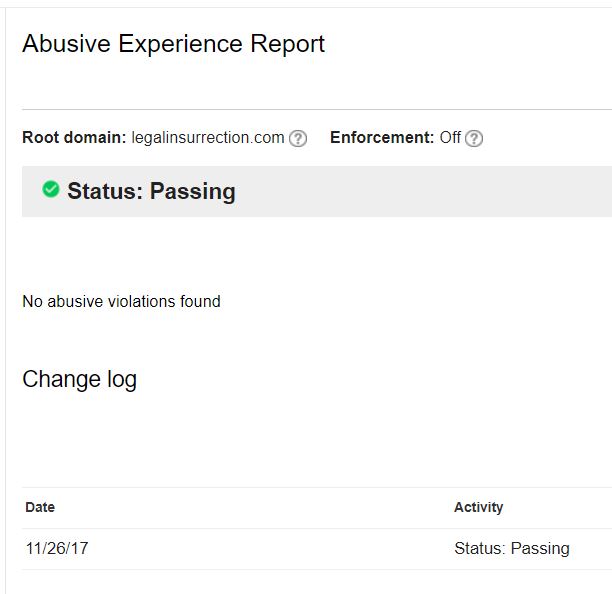The width and height of the screenshot is (612, 594).
Task: Open the Enforcement help question-mark icon
Action: tap(474, 138)
